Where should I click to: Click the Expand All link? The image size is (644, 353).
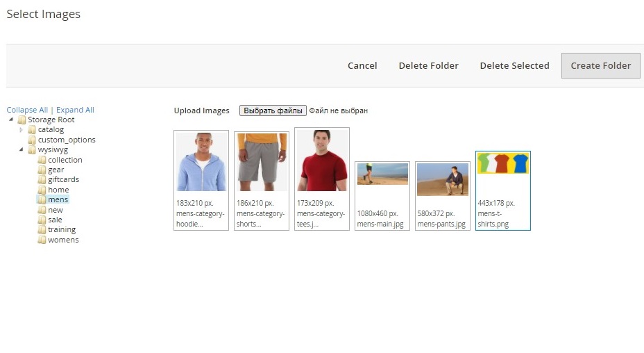coord(75,110)
